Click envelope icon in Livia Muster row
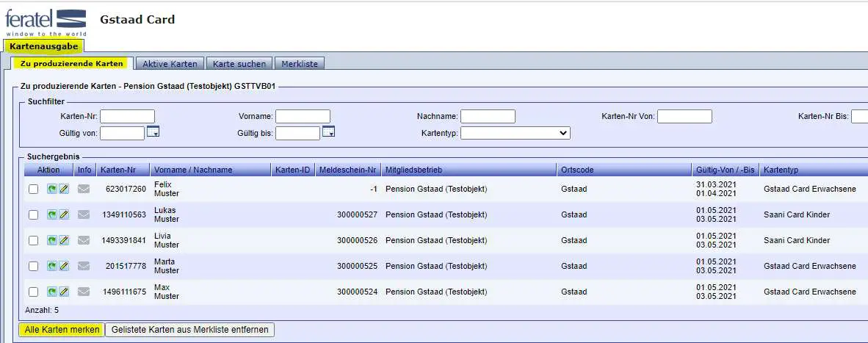Screen dimensions: 868x343 (x=84, y=241)
